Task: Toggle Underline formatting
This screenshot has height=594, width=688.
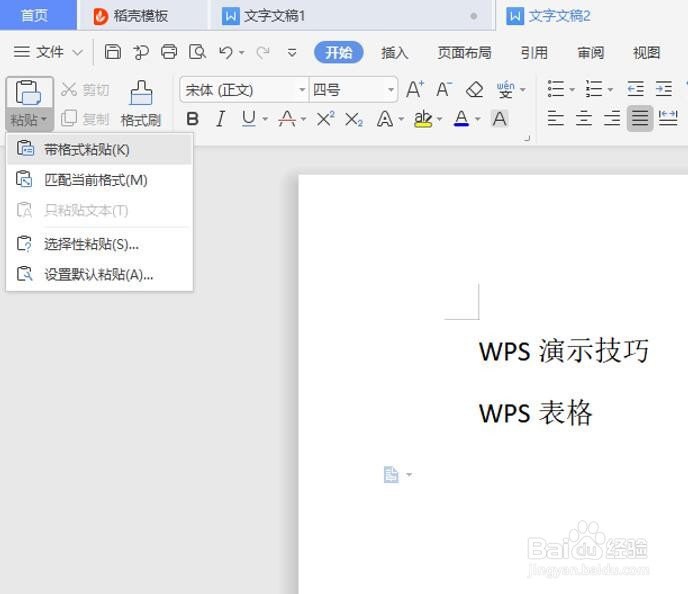Action: [249, 118]
